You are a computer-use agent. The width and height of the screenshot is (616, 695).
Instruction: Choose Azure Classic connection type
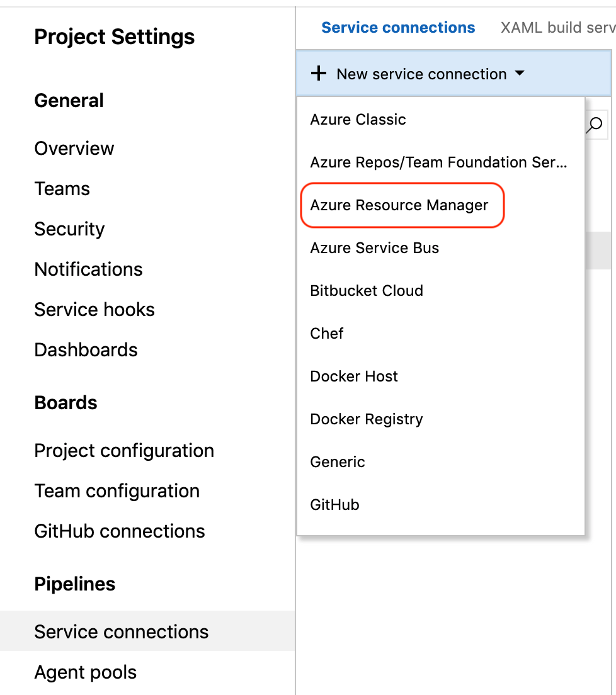[x=358, y=120]
